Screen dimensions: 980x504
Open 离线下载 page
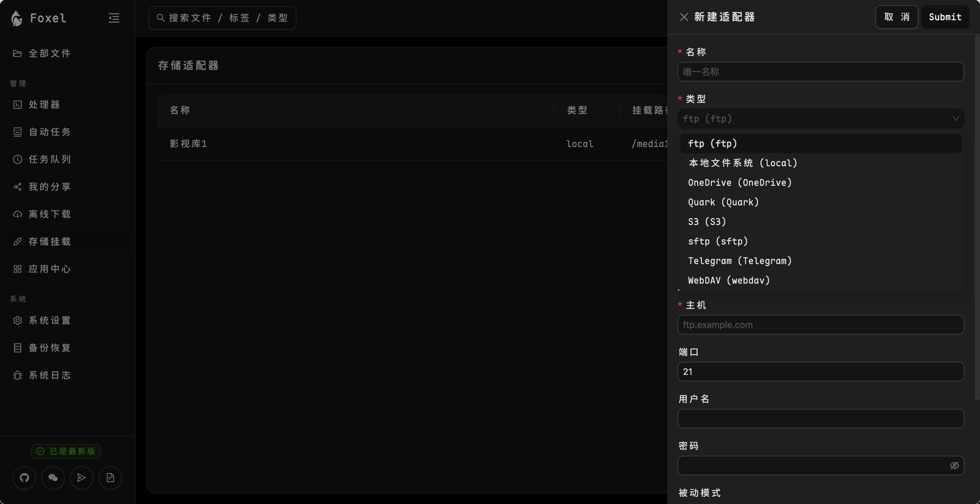click(x=68, y=214)
